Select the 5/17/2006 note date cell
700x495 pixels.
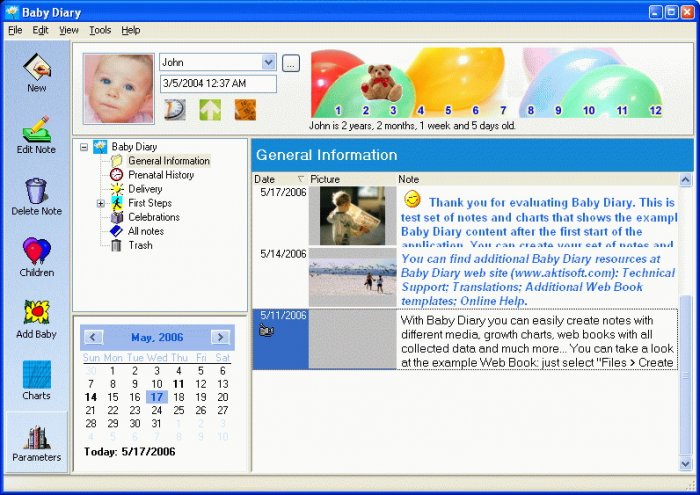(x=280, y=216)
